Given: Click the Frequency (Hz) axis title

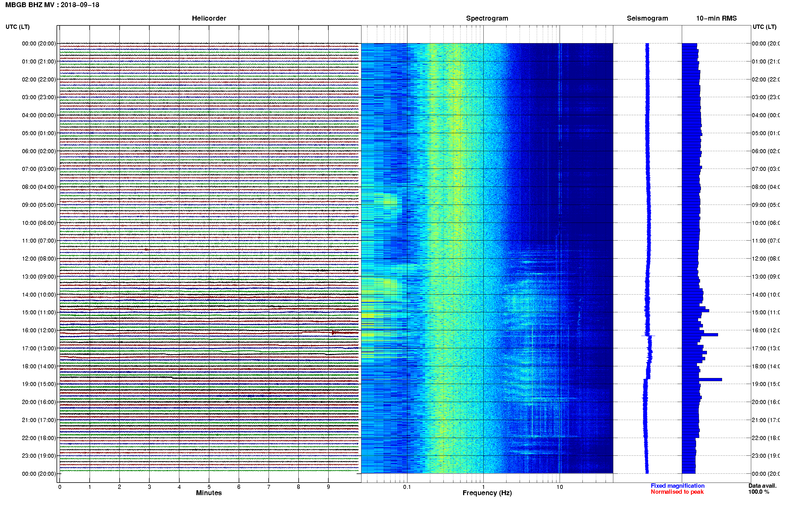Looking at the screenshot, I should point(487,493).
